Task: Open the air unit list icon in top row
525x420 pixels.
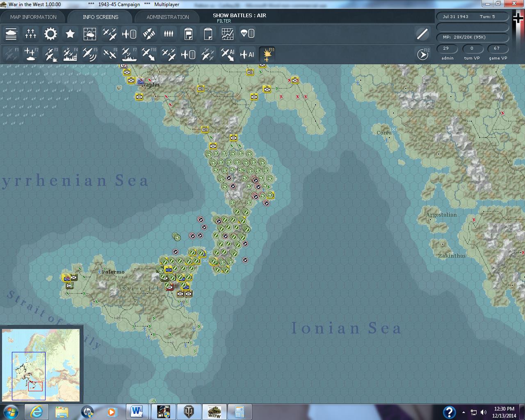Action: pos(129,34)
